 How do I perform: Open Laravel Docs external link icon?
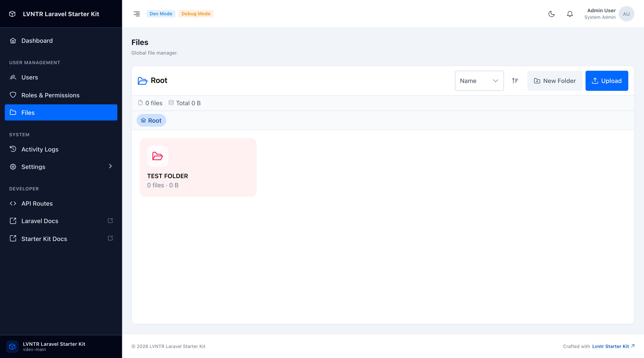click(110, 220)
